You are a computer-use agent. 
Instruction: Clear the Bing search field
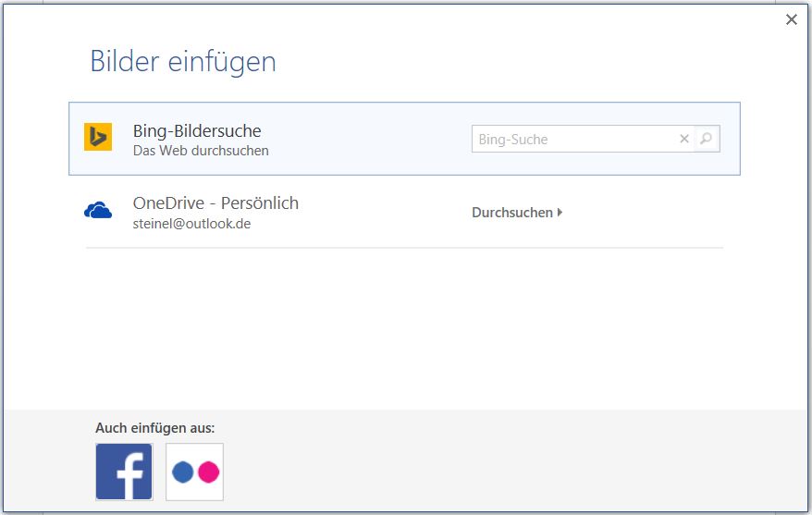click(x=684, y=139)
